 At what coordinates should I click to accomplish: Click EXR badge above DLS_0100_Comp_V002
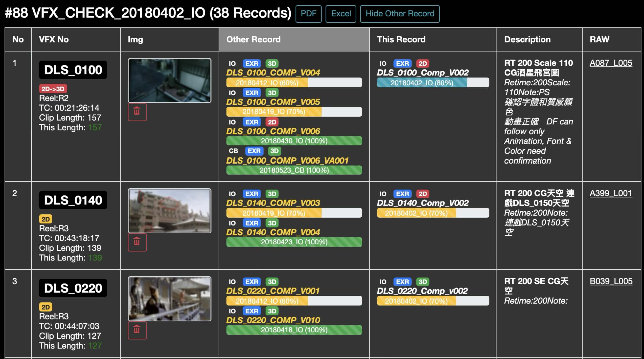[402, 63]
